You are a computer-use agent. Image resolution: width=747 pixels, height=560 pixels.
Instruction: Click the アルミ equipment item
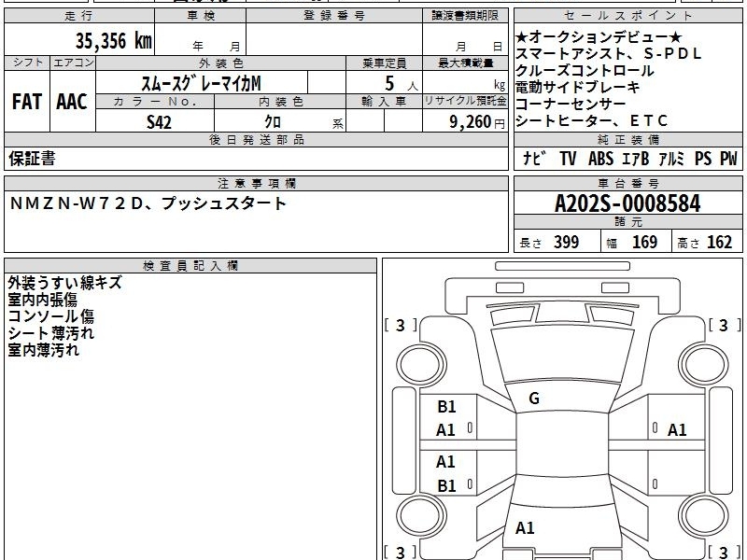click(x=671, y=158)
